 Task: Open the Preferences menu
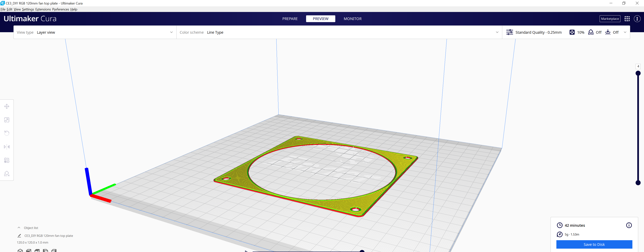click(x=60, y=9)
